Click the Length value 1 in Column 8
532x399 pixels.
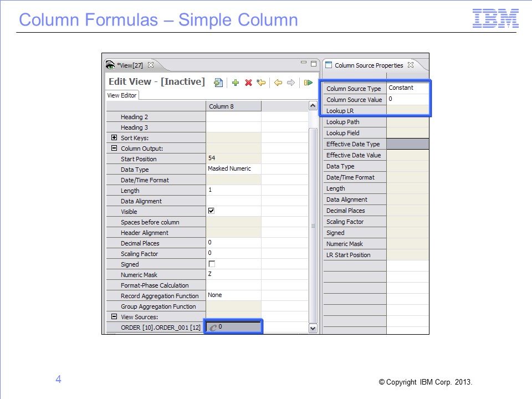tap(233, 190)
